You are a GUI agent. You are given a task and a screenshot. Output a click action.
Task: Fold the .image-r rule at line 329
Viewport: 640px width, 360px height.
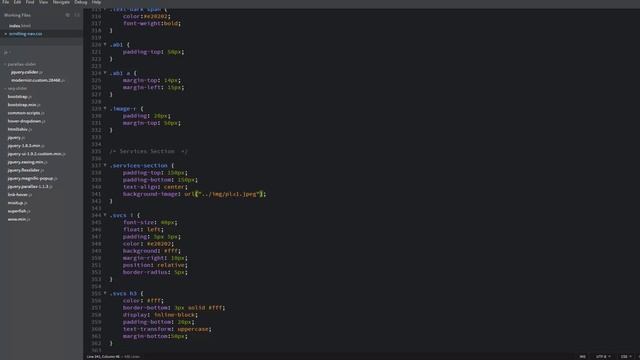[105, 109]
